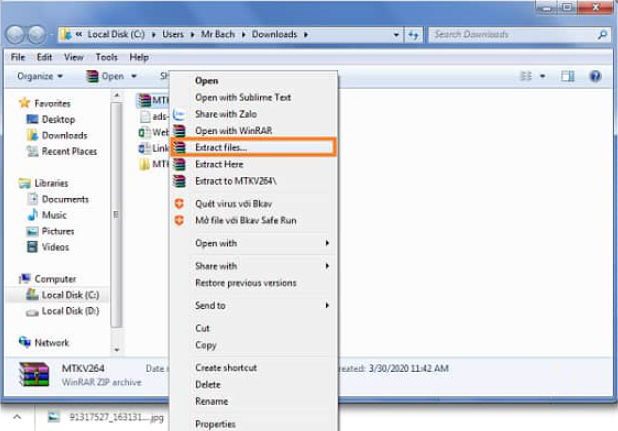
Task: Click the breadcrumb arrow after Users
Action: click(x=192, y=35)
